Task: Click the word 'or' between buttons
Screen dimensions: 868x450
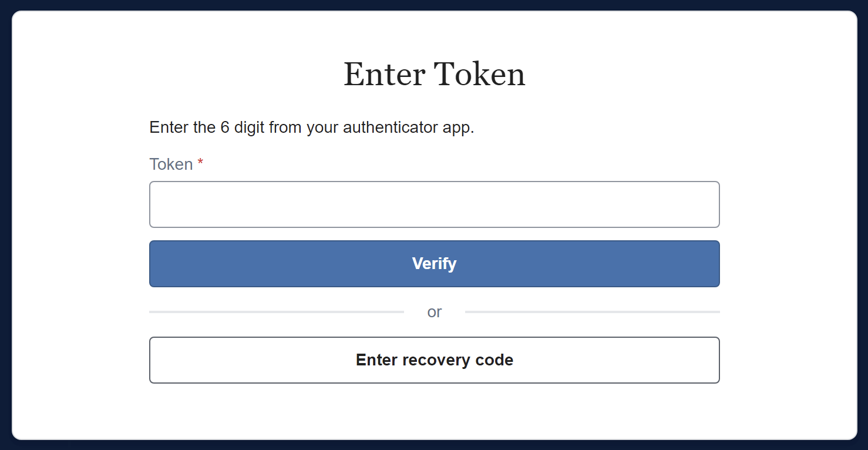Action: 435,312
